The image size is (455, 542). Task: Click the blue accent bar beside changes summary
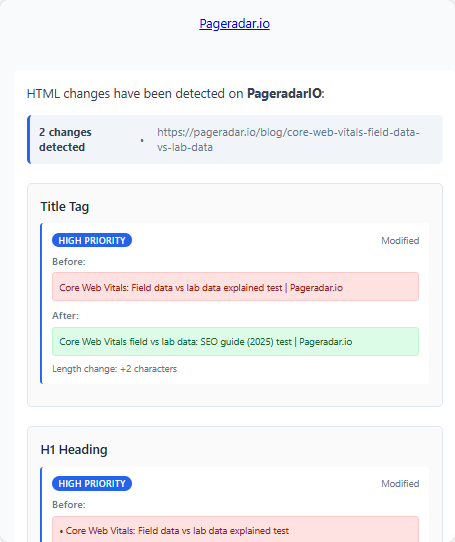pyautogui.click(x=29, y=140)
